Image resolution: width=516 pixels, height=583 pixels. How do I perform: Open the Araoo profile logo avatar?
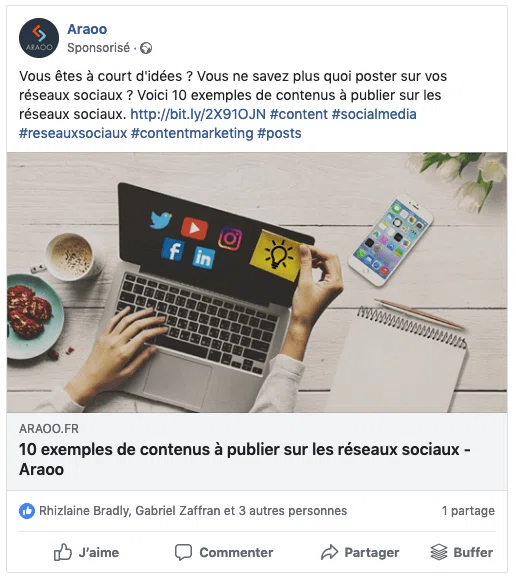click(39, 38)
